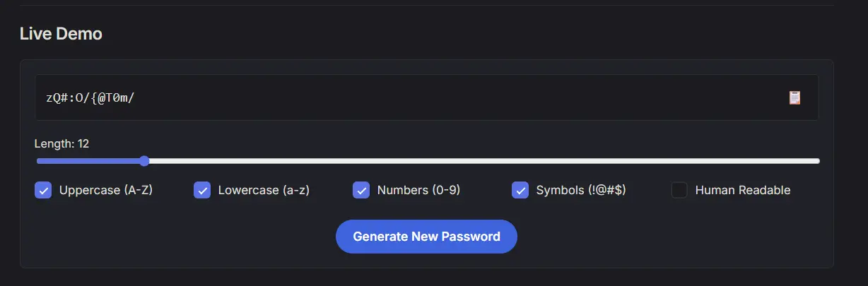Click the "Human Readable" label text

point(743,190)
